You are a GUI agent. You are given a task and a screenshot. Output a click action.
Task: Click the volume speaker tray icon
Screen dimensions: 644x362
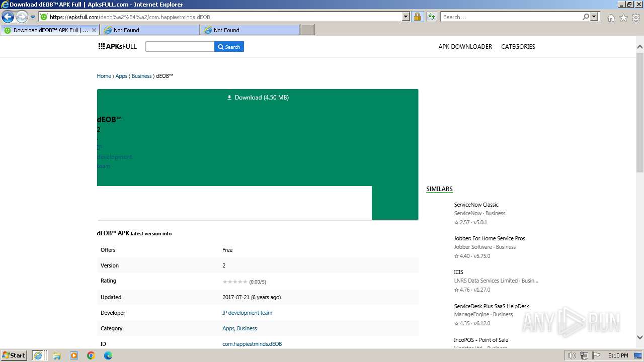(x=572, y=355)
